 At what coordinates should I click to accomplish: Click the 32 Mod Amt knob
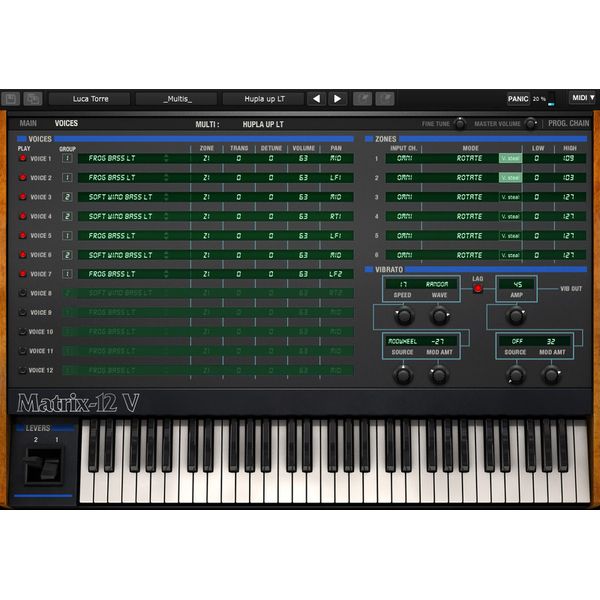pos(551,375)
